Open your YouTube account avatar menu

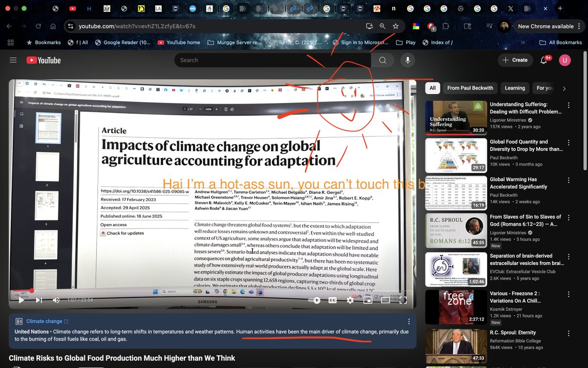click(x=564, y=60)
